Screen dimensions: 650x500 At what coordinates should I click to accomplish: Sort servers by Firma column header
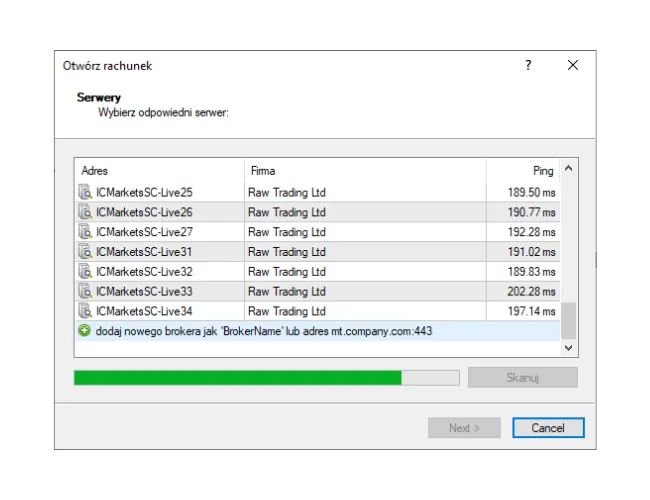[x=365, y=171]
